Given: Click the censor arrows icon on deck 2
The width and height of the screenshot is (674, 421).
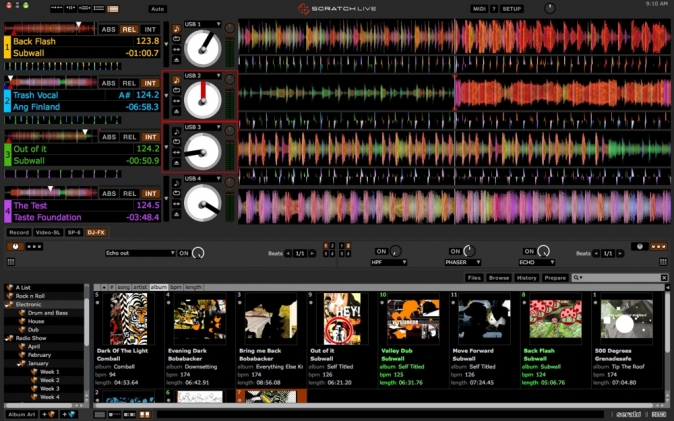Looking at the screenshot, I should 176,101.
